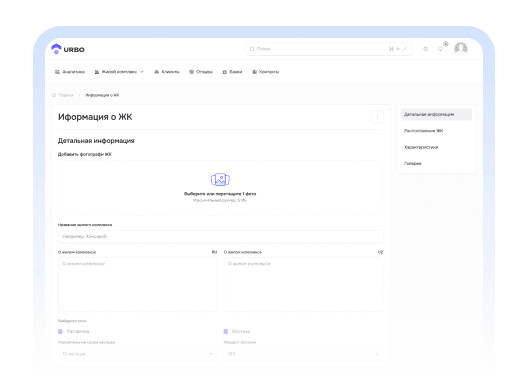
Task: Open the Процент ипотеки dropdown
Action: point(303,354)
